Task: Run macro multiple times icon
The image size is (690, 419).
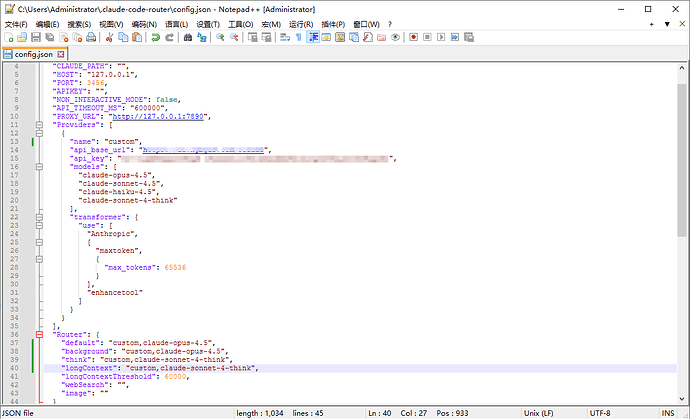Action: coord(455,37)
